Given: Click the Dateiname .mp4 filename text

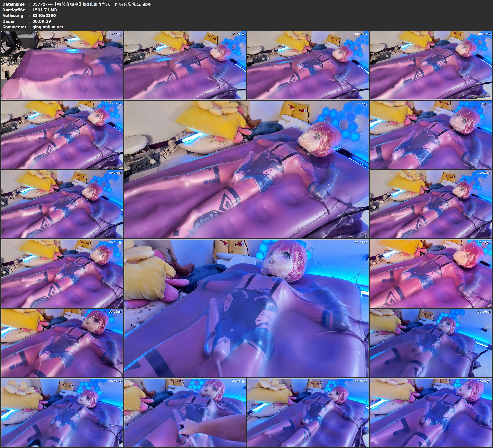Looking at the screenshot, I should 91,4.
